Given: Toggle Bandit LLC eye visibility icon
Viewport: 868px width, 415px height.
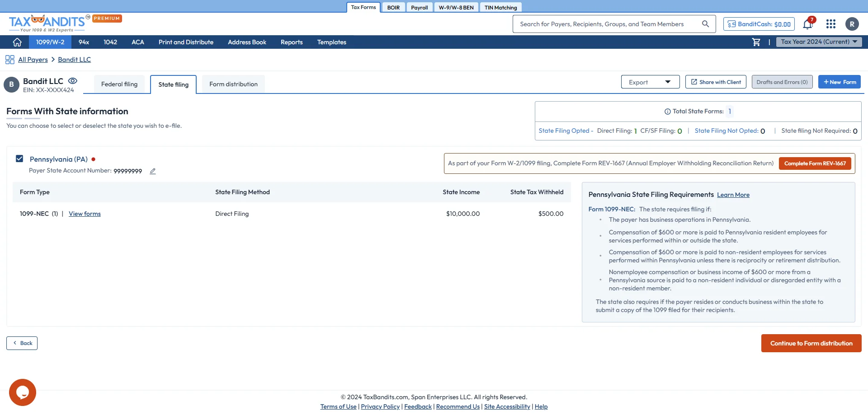Looking at the screenshot, I should point(73,81).
